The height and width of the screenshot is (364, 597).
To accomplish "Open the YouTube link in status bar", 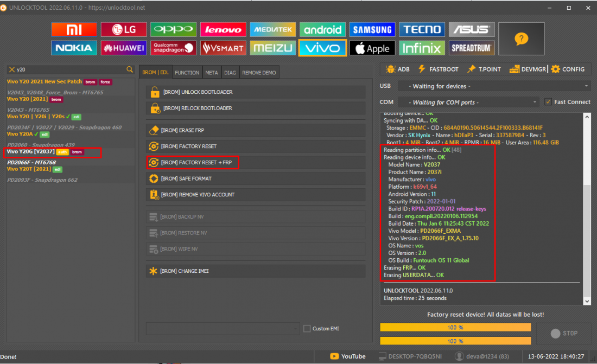I will point(347,356).
